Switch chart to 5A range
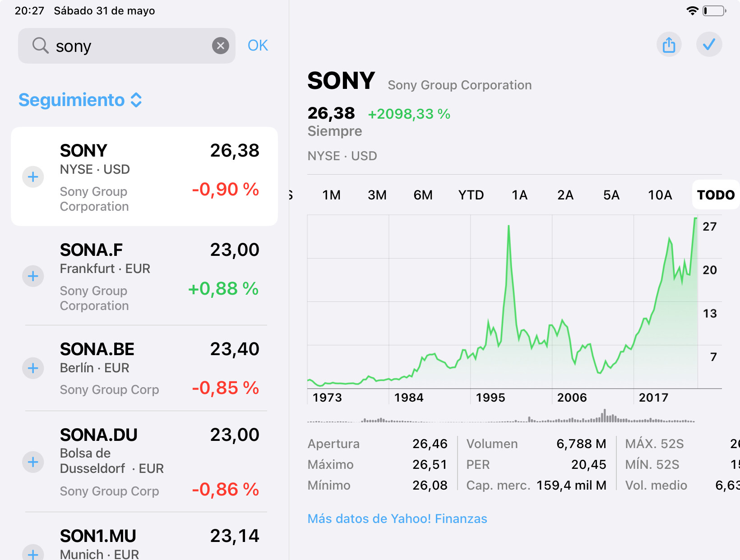 [x=611, y=195]
